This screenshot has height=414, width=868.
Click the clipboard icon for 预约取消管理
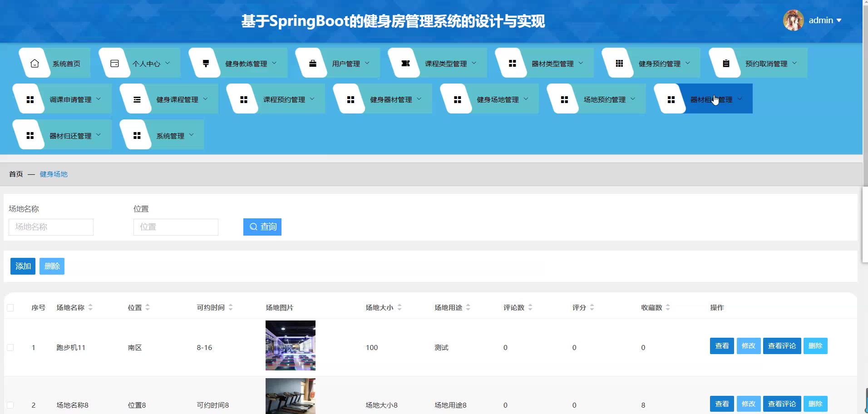click(726, 64)
